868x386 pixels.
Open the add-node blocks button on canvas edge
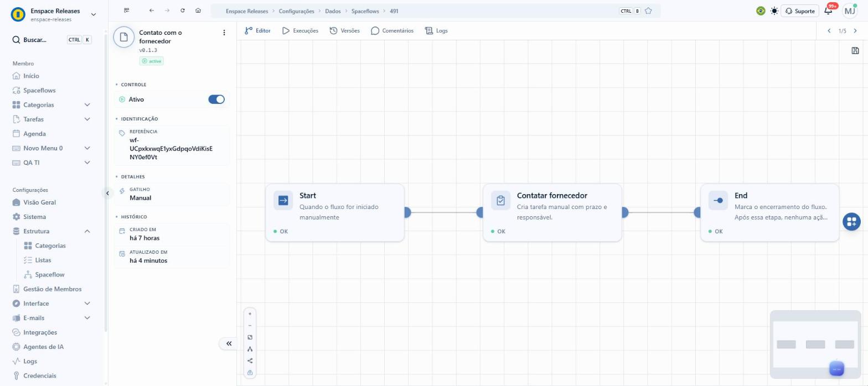click(x=851, y=222)
